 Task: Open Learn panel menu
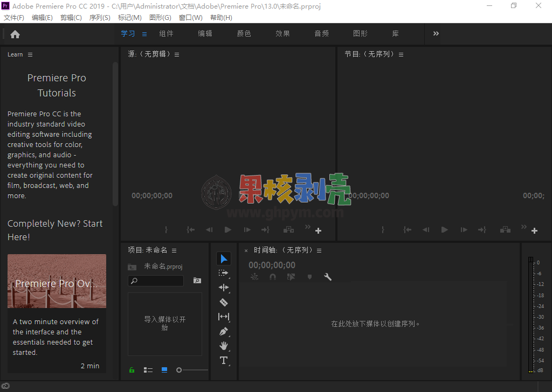[x=30, y=55]
